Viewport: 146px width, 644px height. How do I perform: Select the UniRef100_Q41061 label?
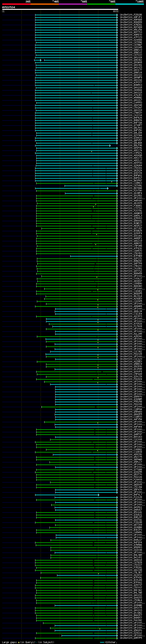click(131, 65)
